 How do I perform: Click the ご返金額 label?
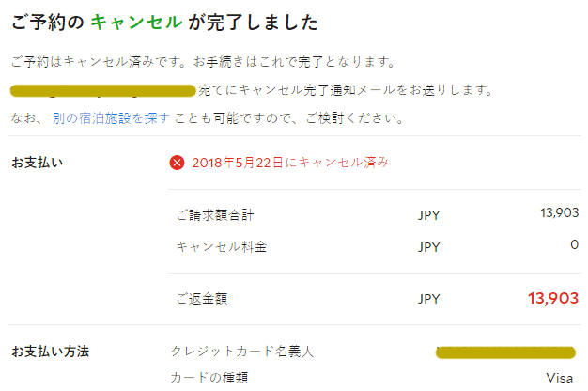[x=202, y=299]
